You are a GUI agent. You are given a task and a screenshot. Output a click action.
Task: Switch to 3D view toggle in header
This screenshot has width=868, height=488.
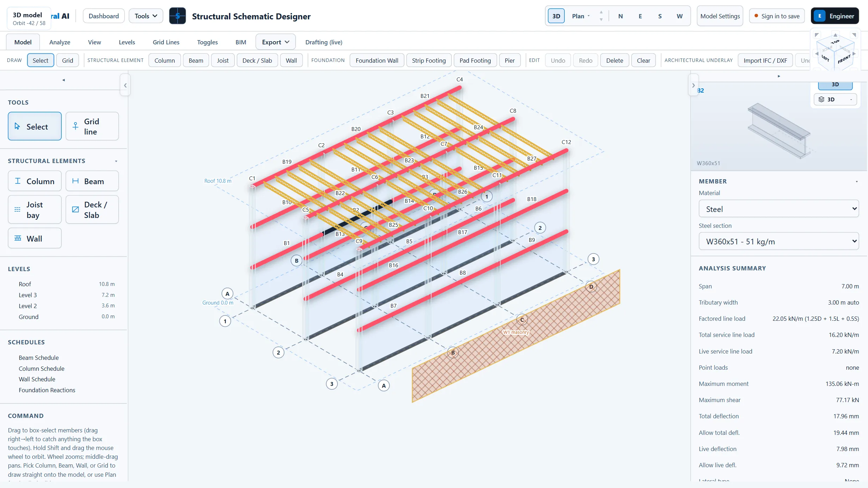pyautogui.click(x=556, y=16)
